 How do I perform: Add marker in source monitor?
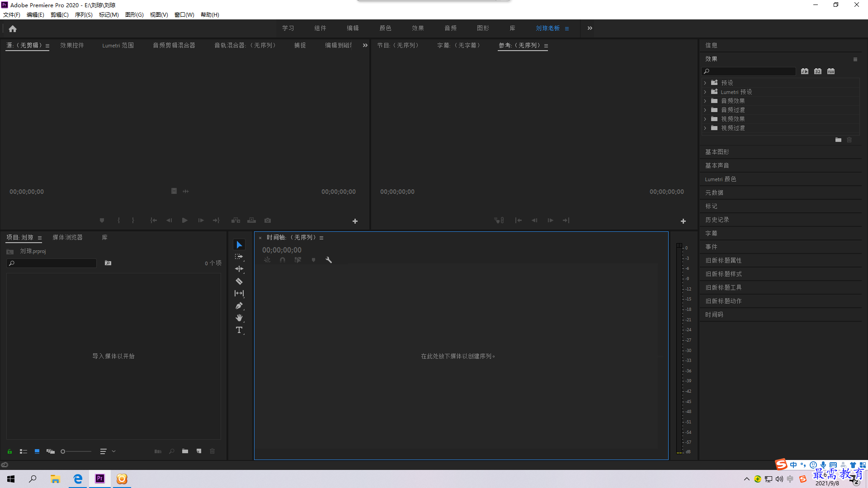click(x=102, y=221)
